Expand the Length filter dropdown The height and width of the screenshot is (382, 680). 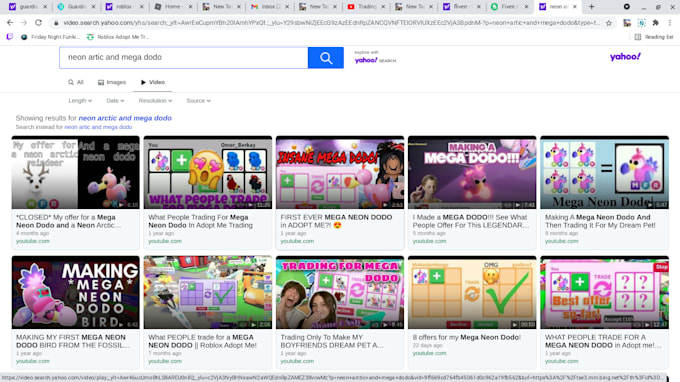point(80,101)
